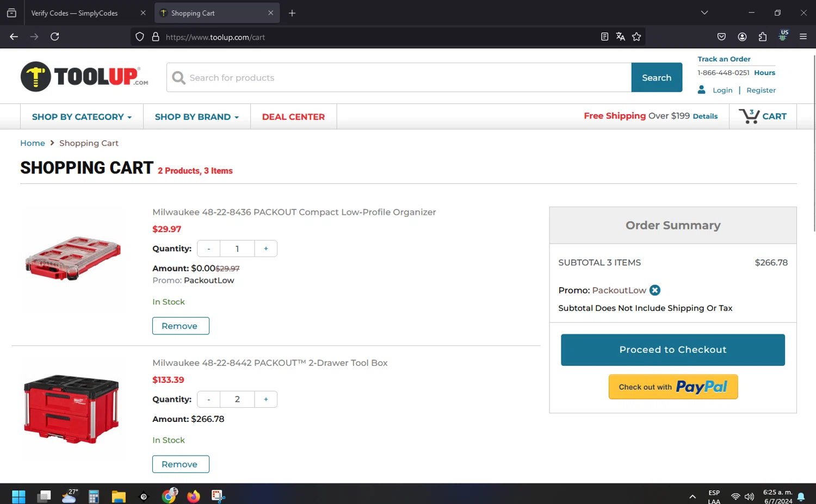Click the CART text link
The height and width of the screenshot is (504, 816).
pos(774,116)
